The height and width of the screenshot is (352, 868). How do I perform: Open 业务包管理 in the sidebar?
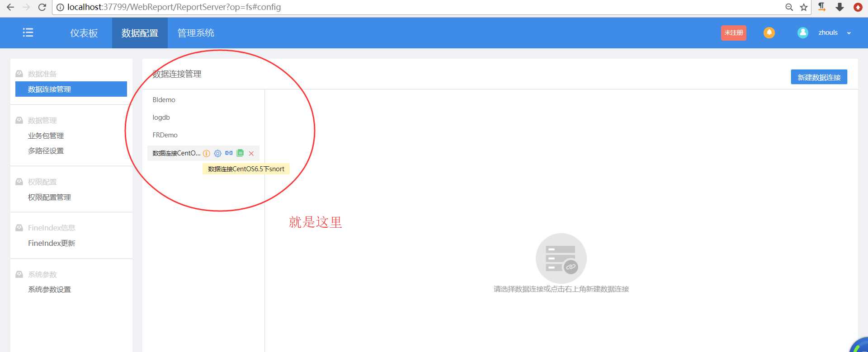click(x=46, y=136)
